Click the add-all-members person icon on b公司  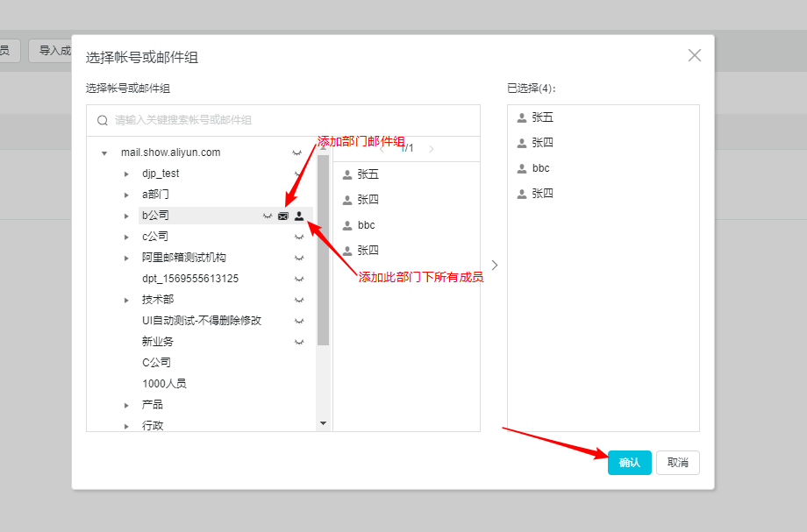pyautogui.click(x=298, y=216)
